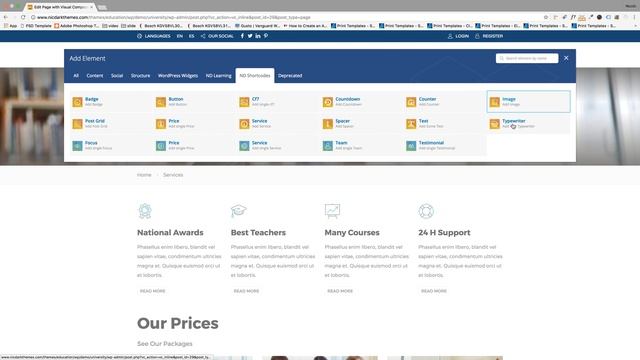Choose the Typewriter element
Screen dimensions: 640x360
pyautogui.click(x=528, y=124)
